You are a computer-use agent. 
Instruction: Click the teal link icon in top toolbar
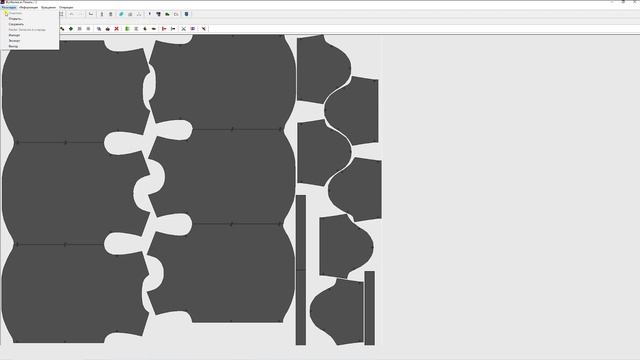coord(121,14)
